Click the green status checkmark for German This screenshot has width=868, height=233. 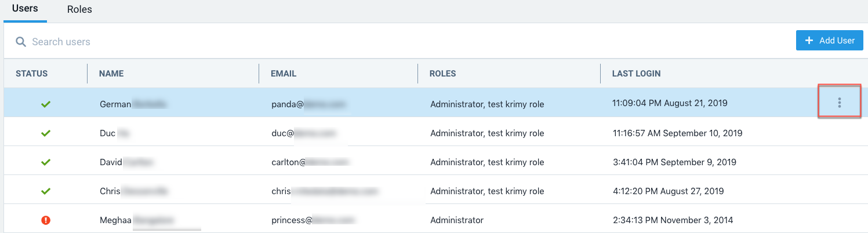click(46, 104)
